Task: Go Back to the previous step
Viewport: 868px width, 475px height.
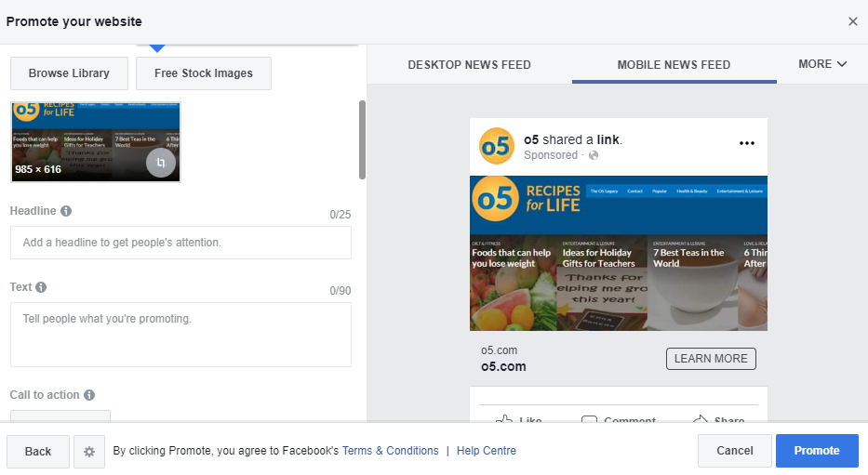Action: click(x=38, y=451)
